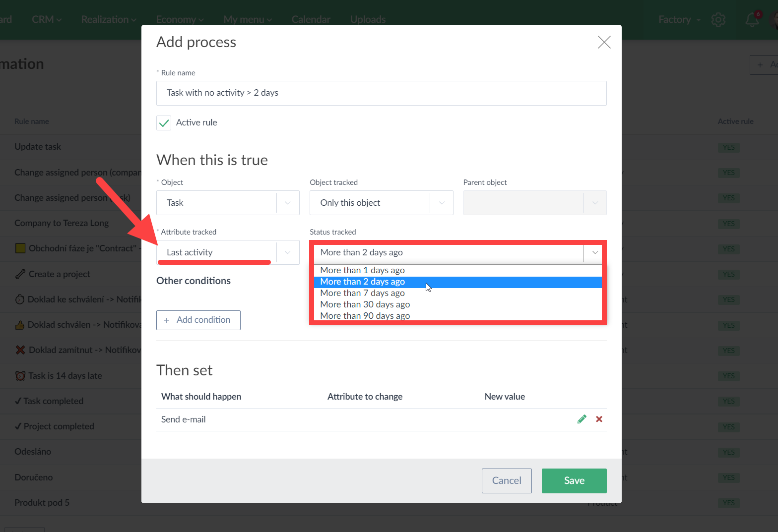This screenshot has width=778, height=532.
Task: Click the Active rule column header
Action: coord(735,121)
